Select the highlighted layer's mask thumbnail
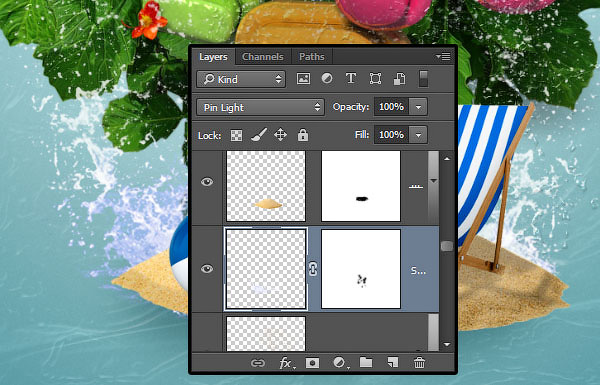 [361, 269]
